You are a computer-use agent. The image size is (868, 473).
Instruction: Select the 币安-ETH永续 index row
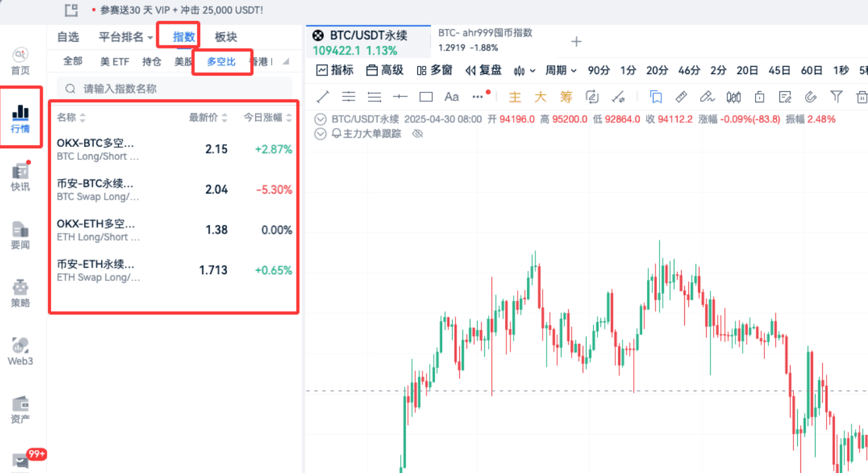click(175, 270)
